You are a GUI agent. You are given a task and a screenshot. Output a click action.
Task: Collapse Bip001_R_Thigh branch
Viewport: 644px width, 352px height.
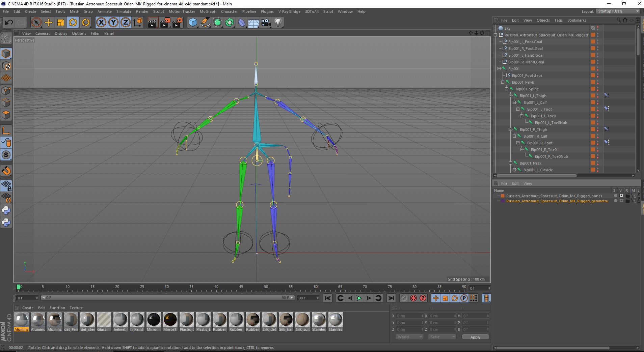tap(511, 129)
